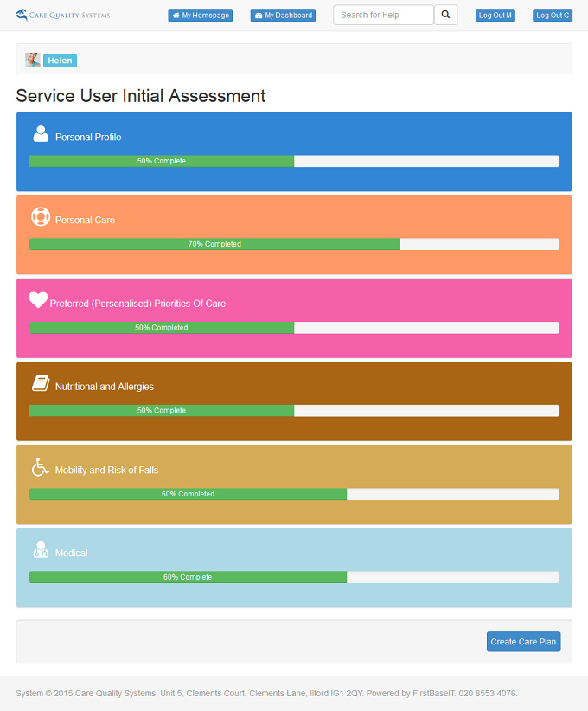588x711 pixels.
Task: Select the Helen name tag
Action: tap(60, 61)
